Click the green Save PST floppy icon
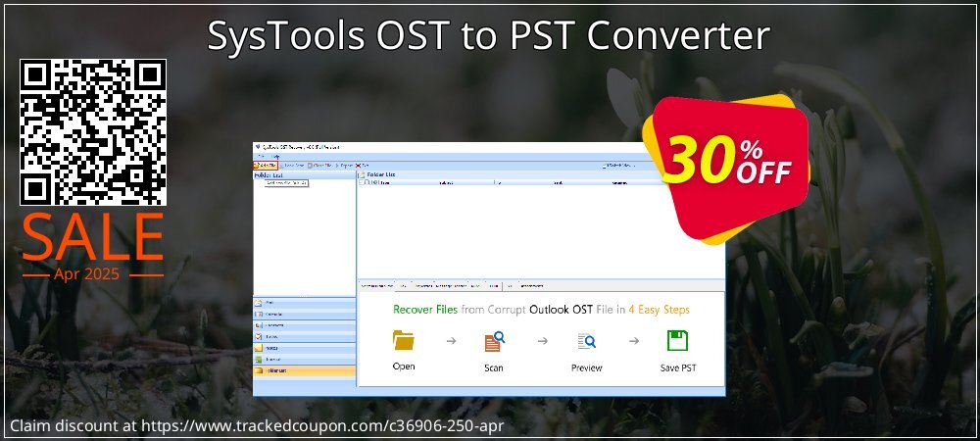Viewport: 980px width, 441px height. (x=677, y=340)
